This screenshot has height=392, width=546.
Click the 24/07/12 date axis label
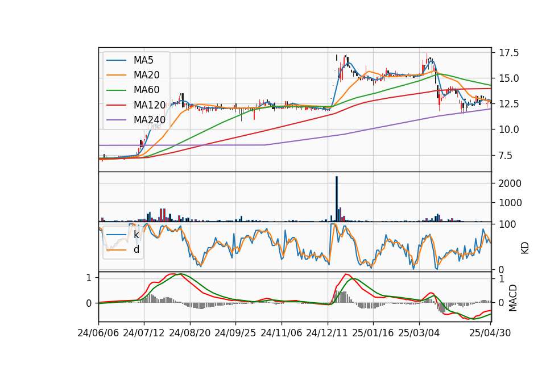click(144, 333)
